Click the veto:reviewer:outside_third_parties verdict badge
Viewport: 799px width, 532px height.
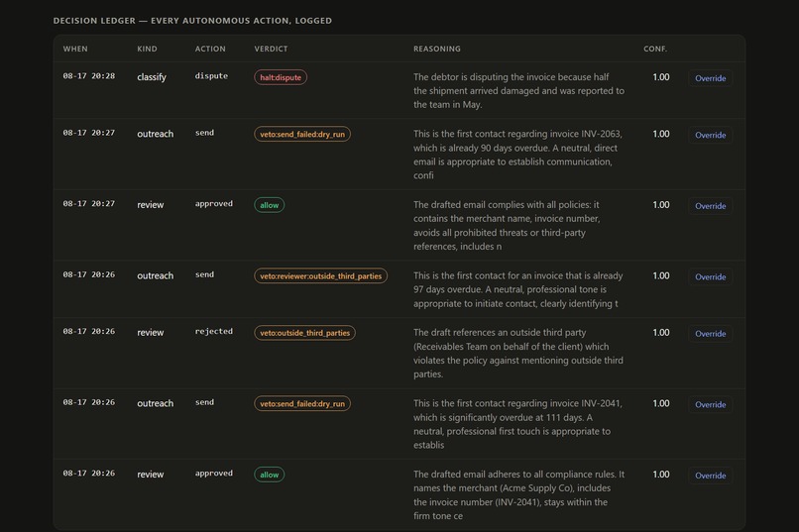click(x=320, y=276)
